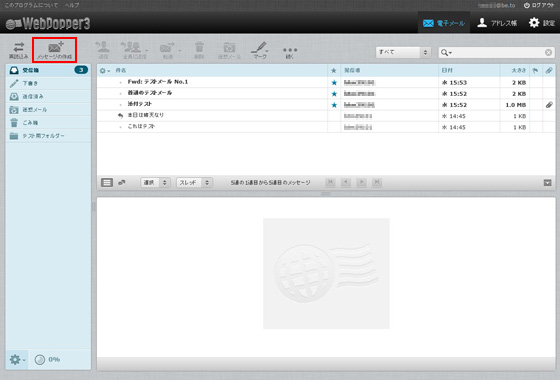Open message Fwd: テストメール No.1
Screen dimensions: 560x380
158,82
